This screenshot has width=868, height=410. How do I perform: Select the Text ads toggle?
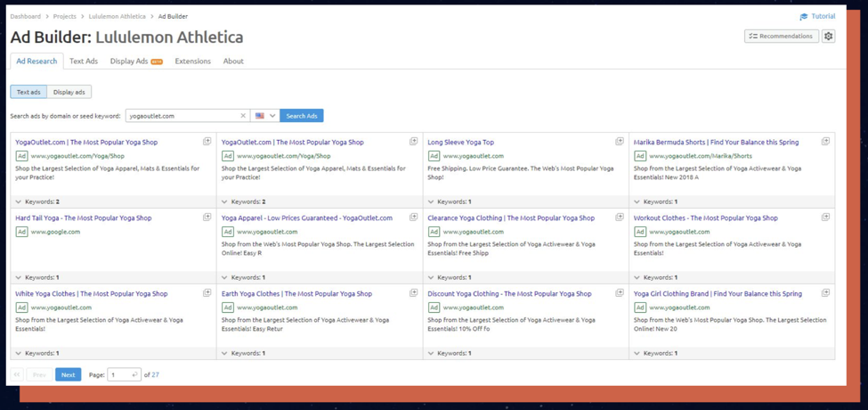point(28,92)
